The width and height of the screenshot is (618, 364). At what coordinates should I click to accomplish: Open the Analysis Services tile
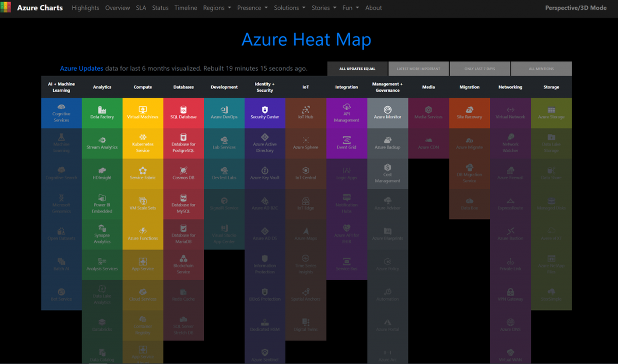(x=102, y=265)
